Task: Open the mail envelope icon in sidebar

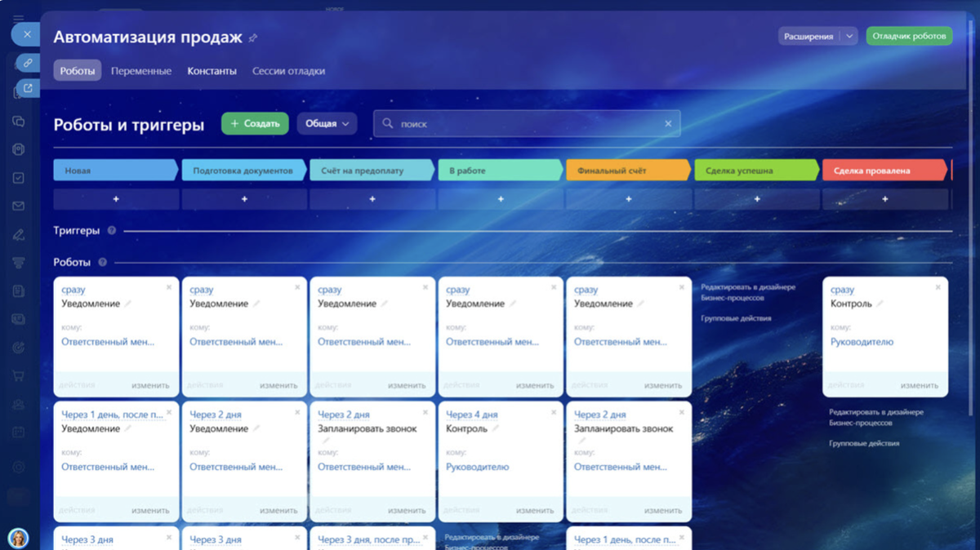Action: pos(18,206)
